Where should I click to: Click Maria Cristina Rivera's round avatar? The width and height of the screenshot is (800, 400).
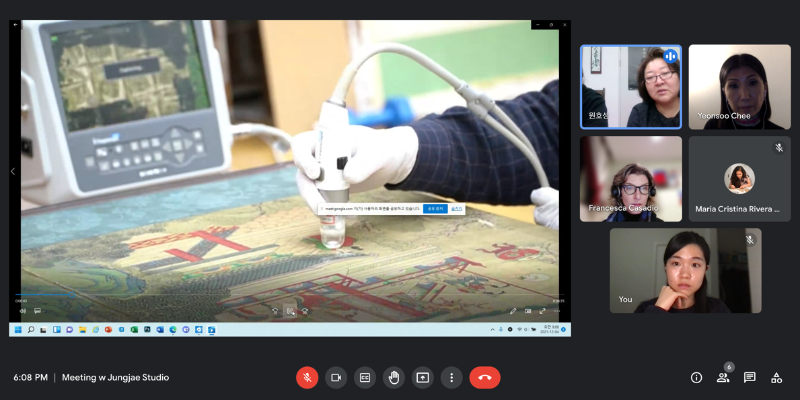(739, 179)
